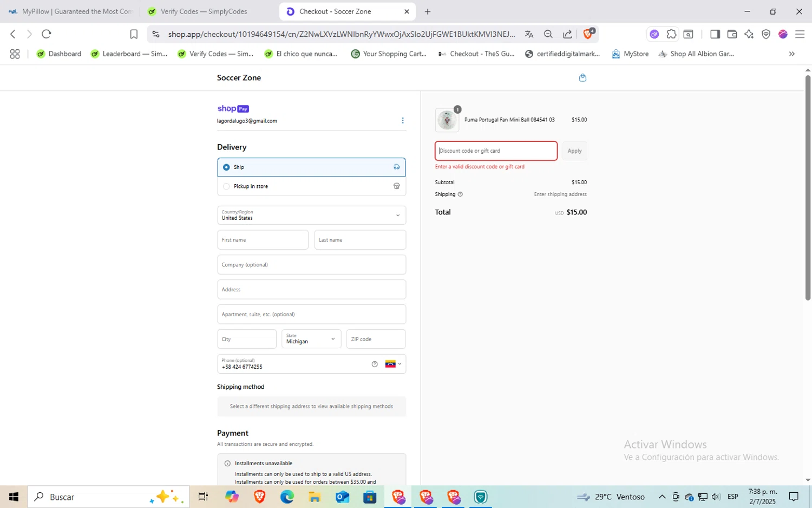Click the browser address bar URL

pyautogui.click(x=341, y=34)
